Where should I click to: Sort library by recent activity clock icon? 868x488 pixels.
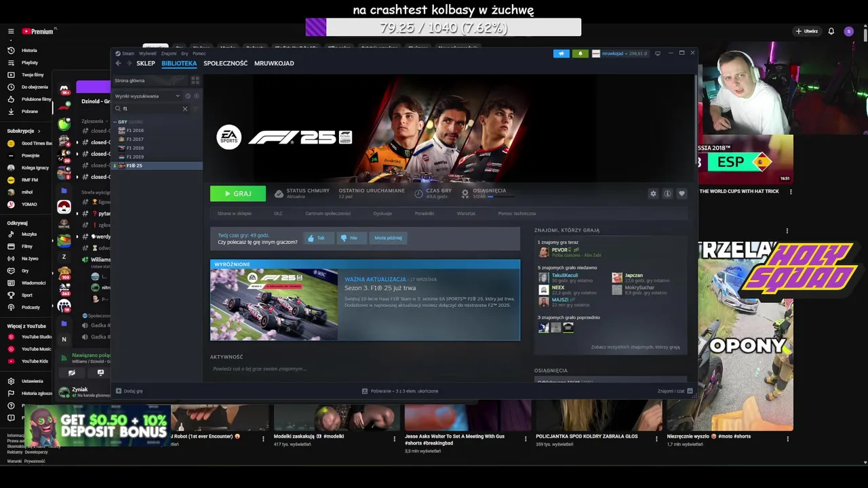[188, 96]
